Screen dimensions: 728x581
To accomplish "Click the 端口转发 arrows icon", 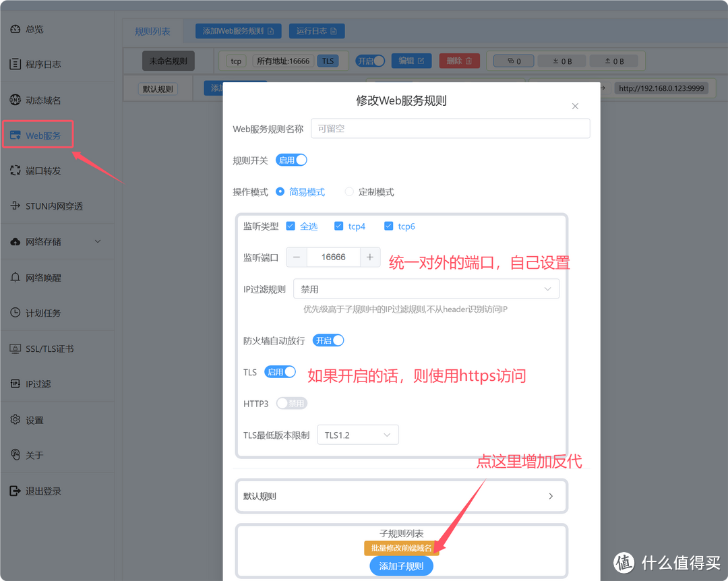I will pos(16,171).
